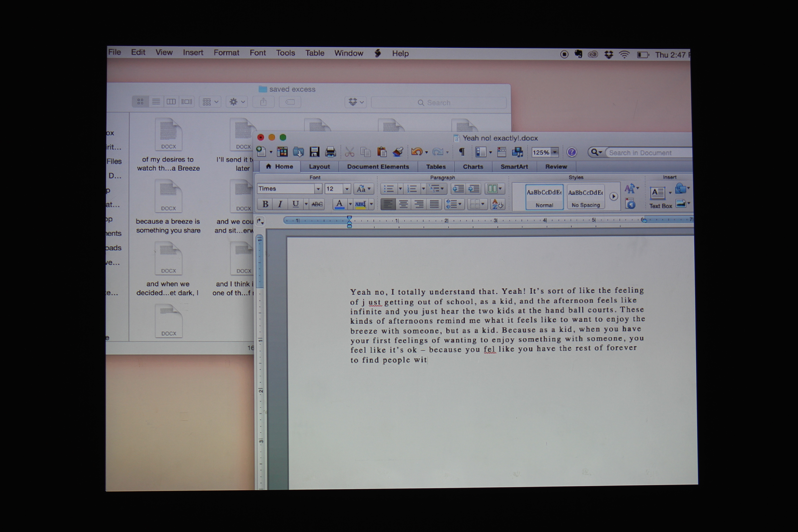The width and height of the screenshot is (798, 532).
Task: Apply the Normal style
Action: [544, 197]
